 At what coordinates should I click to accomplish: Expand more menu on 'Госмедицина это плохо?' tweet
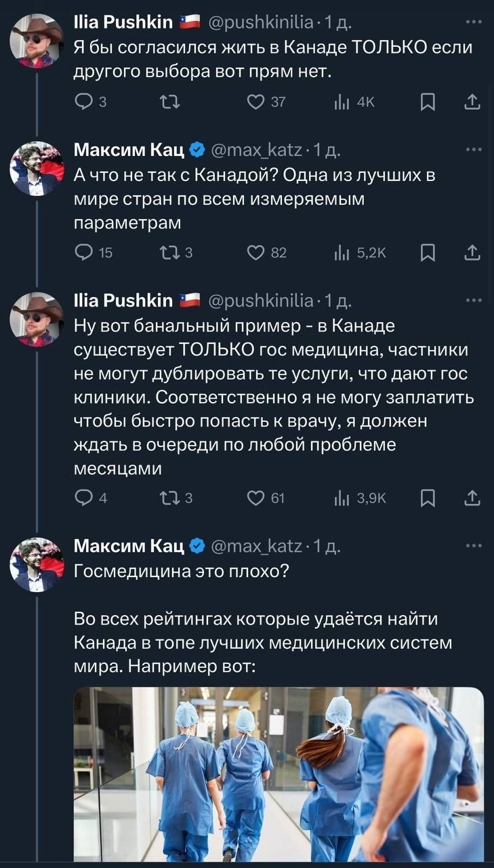coord(473,545)
